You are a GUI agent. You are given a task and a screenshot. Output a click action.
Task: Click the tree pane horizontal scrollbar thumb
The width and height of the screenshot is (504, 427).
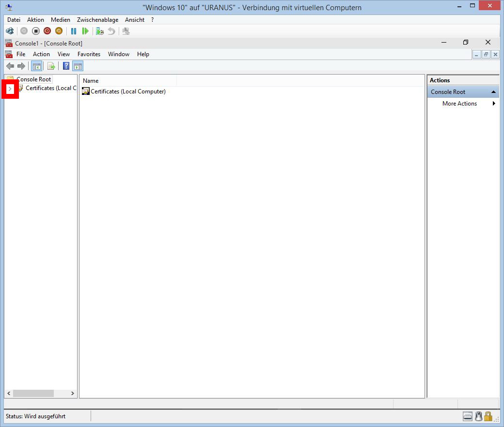click(33, 394)
